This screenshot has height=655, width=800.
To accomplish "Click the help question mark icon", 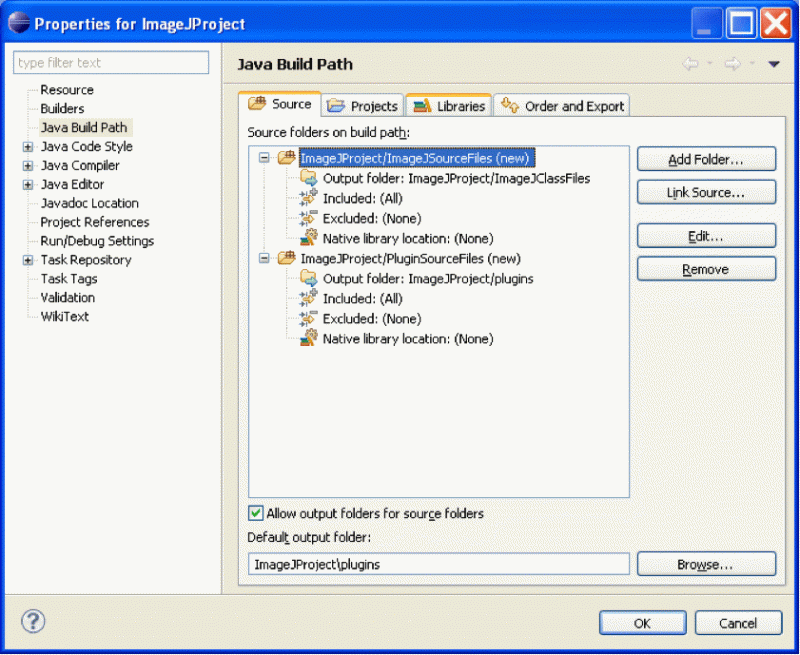I will [33, 621].
